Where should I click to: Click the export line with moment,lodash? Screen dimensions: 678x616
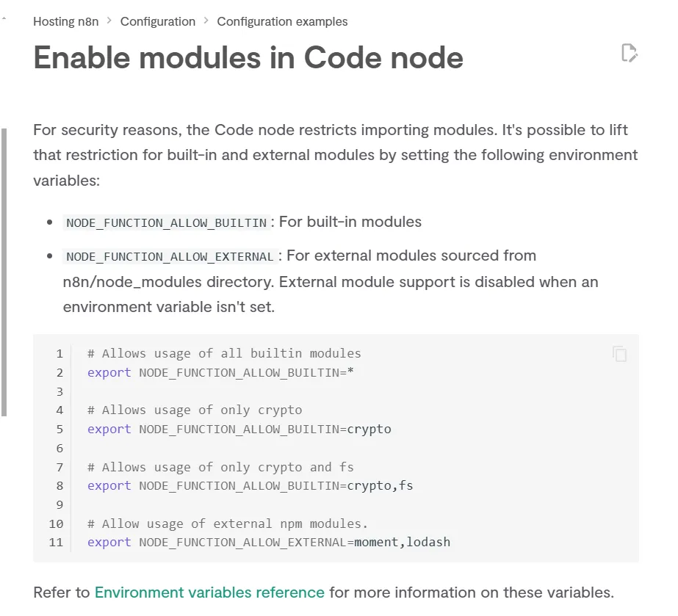pyautogui.click(x=268, y=543)
